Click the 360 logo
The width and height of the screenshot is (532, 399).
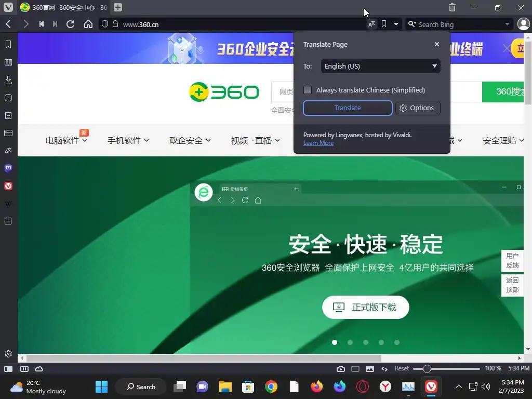pyautogui.click(x=224, y=92)
